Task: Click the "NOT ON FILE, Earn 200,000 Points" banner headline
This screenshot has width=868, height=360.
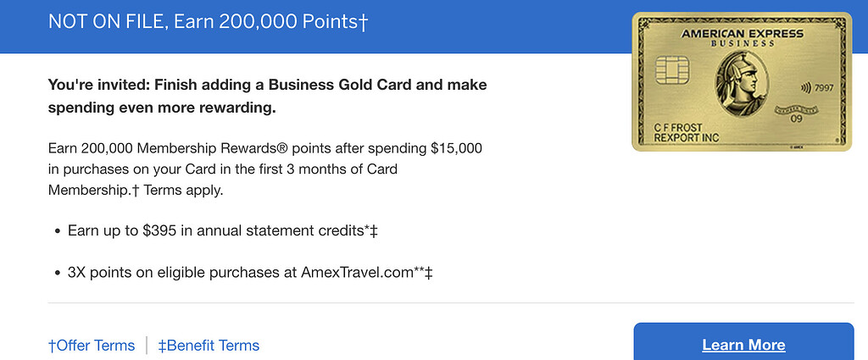Action: (x=203, y=22)
